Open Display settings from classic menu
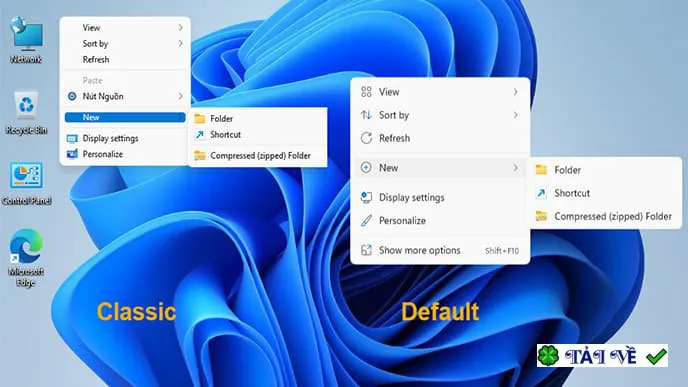The image size is (688, 387). tap(125, 138)
